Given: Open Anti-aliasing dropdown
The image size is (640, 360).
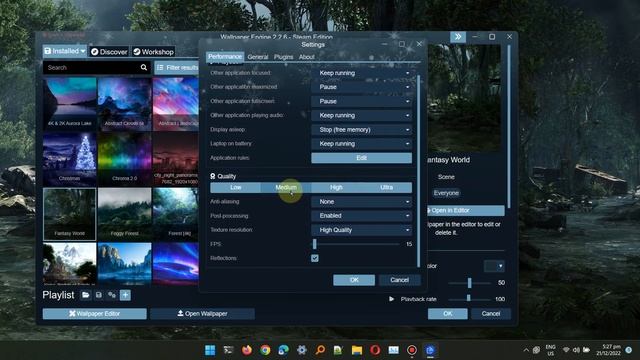Looking at the screenshot, I should [x=362, y=202].
